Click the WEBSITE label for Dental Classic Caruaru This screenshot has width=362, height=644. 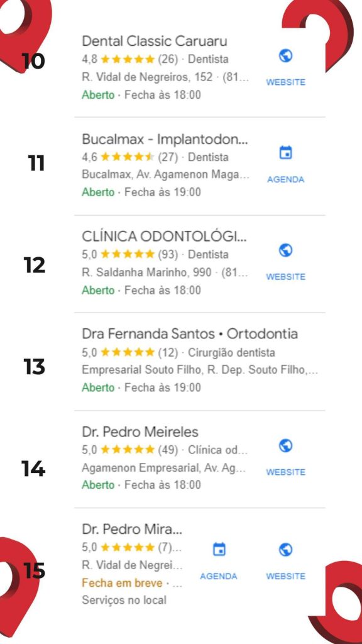tap(286, 82)
